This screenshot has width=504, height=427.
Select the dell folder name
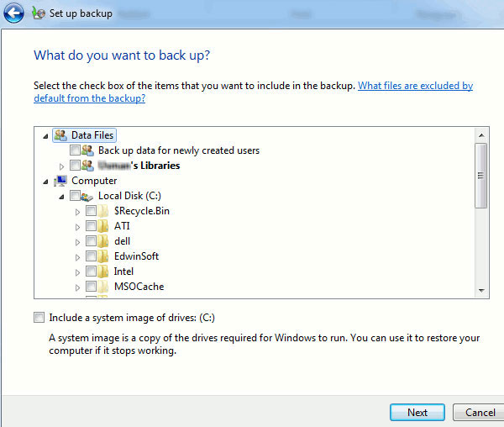(x=122, y=241)
